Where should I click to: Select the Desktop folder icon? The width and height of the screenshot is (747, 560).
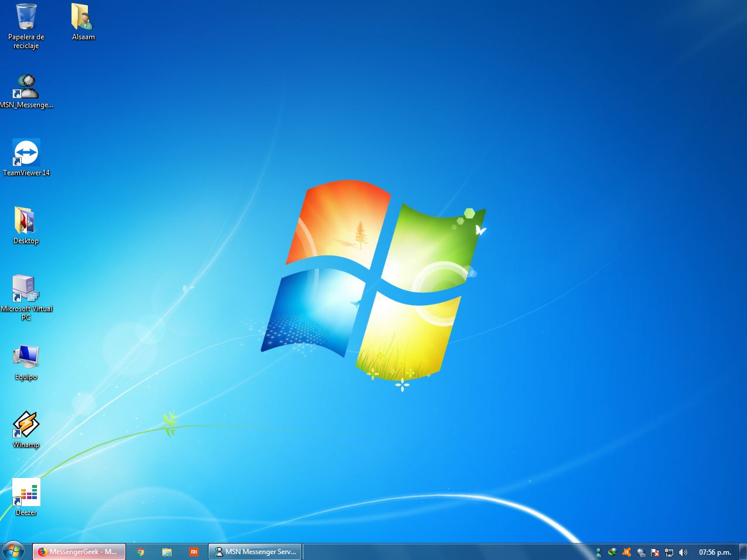click(x=26, y=226)
